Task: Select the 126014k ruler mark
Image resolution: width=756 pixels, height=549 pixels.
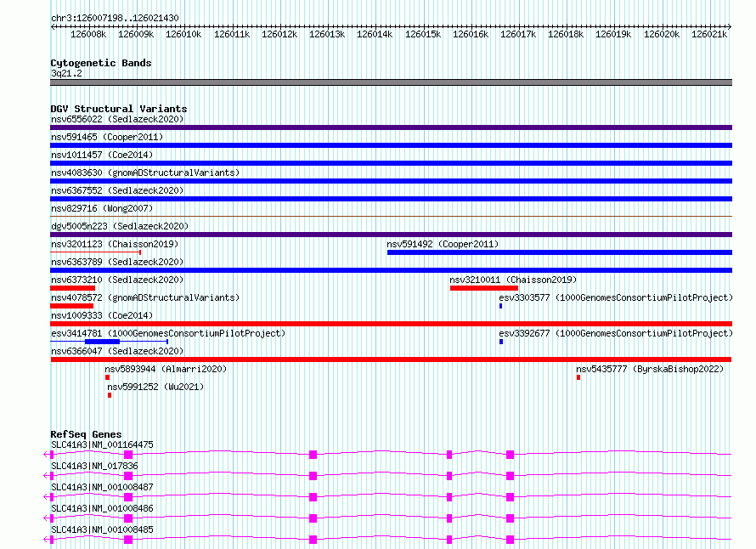Action: click(375, 34)
